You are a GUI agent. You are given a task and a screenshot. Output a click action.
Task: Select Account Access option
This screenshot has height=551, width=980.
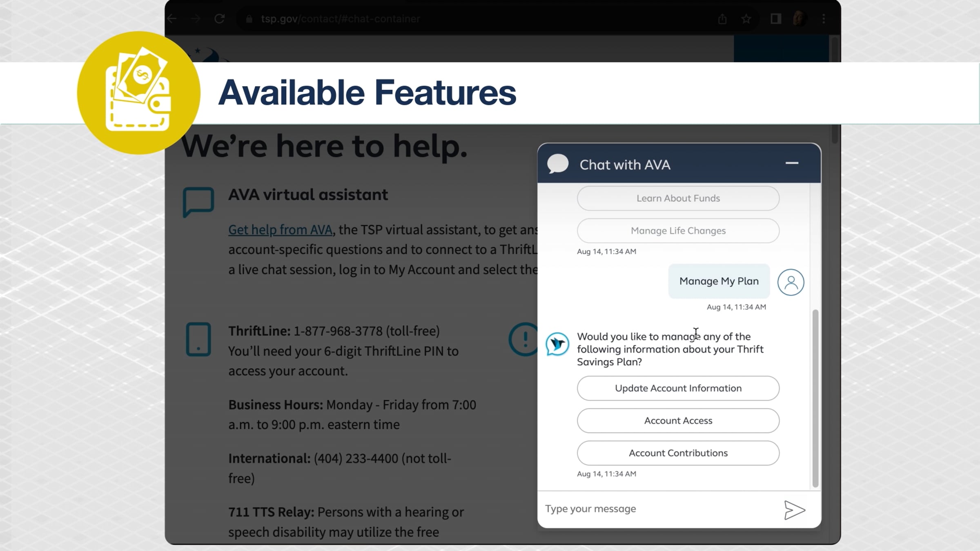[678, 421]
